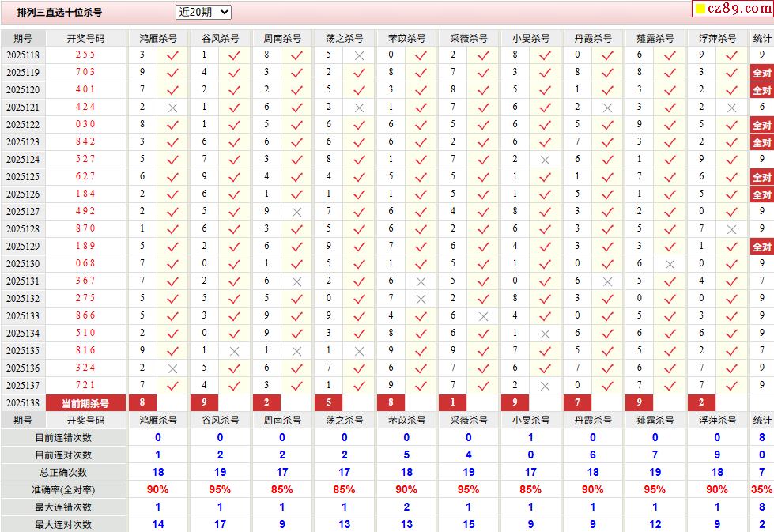Image resolution: width=774 pixels, height=532 pixels.
Task: Click the gray X in 芣苡杀号 for period 2025131
Action: point(421,281)
